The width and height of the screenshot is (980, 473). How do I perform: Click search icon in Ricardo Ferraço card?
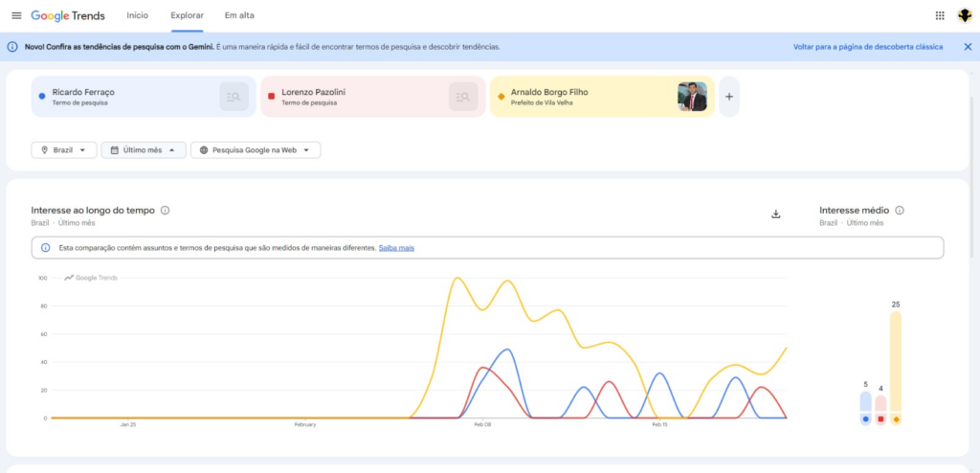tap(234, 97)
